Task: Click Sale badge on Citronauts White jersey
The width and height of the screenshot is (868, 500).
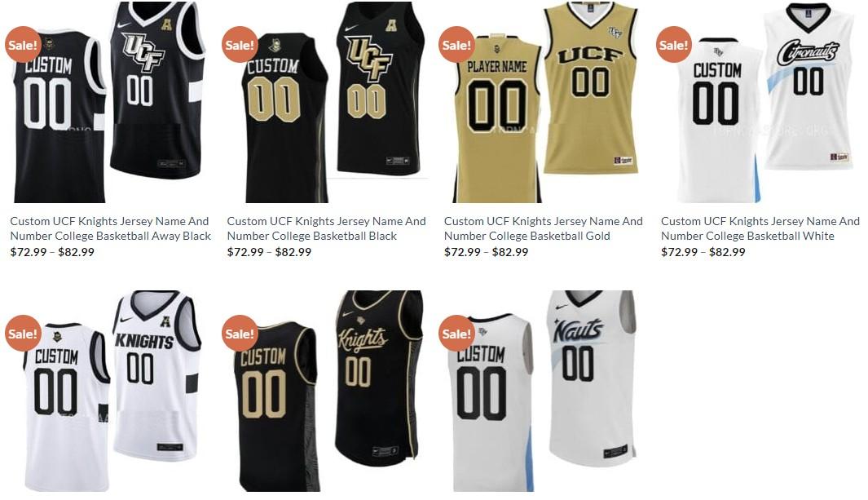Action: (674, 44)
